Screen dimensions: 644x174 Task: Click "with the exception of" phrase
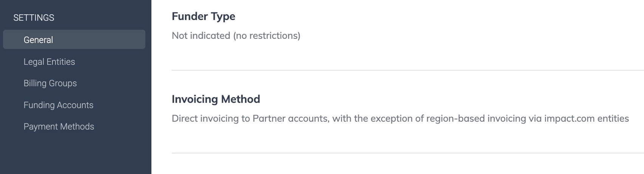[x=378, y=119]
